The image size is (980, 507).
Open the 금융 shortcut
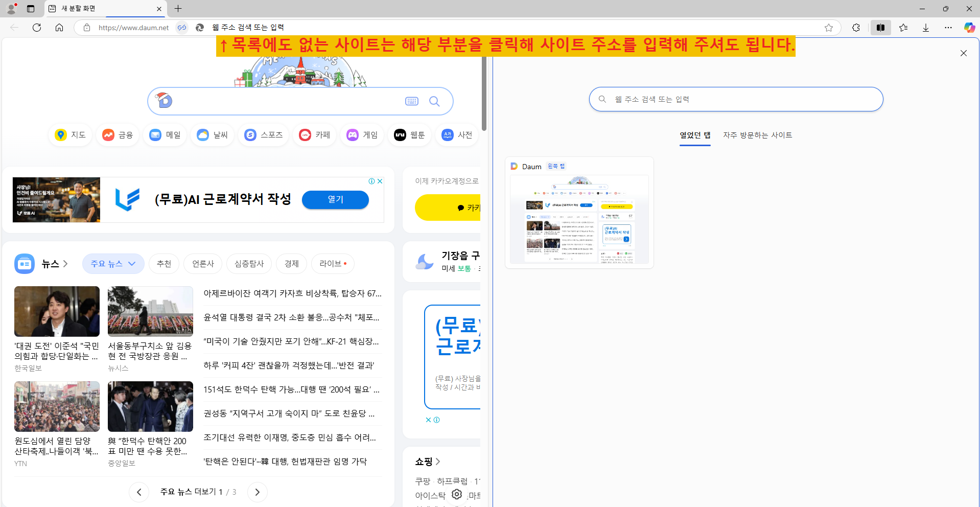click(118, 135)
